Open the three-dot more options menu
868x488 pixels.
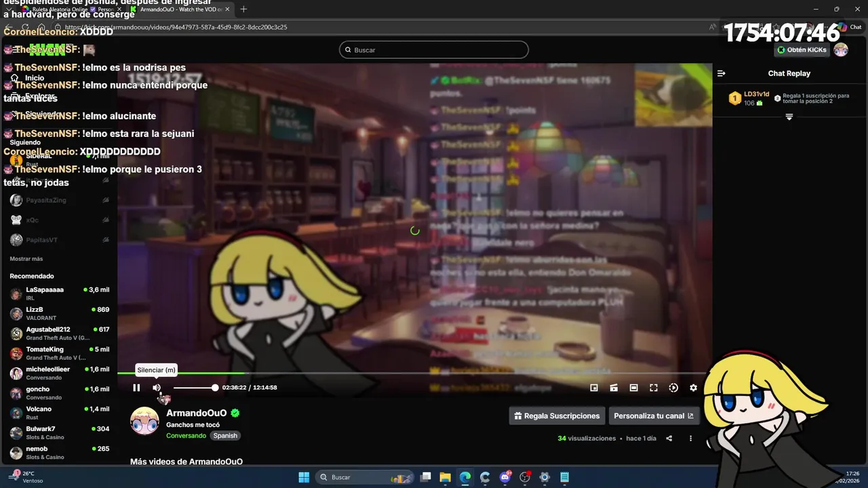coord(690,439)
